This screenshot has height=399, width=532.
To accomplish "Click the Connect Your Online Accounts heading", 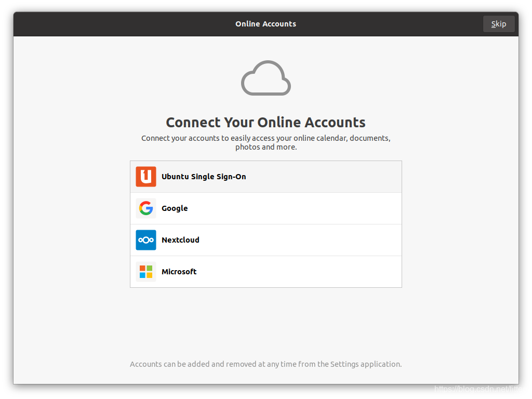I will (x=265, y=123).
